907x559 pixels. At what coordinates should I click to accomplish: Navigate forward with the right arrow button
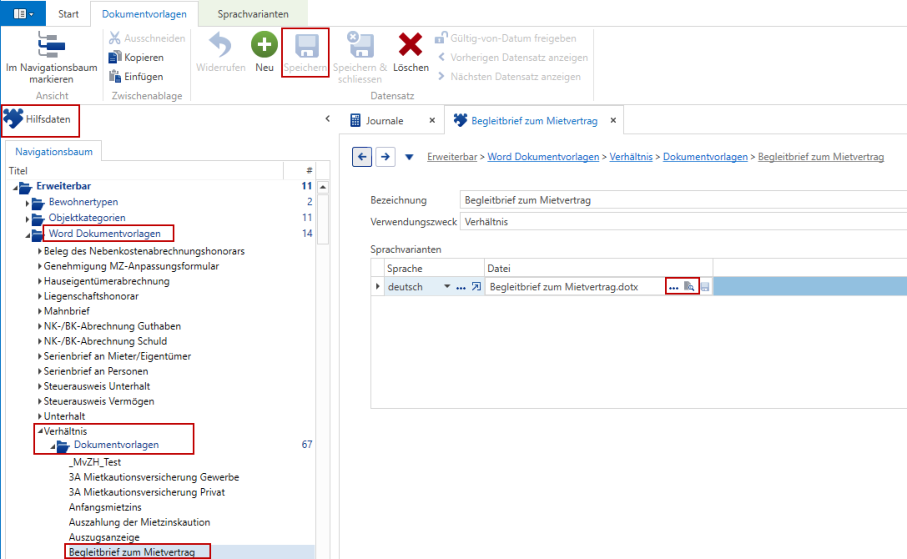pos(385,157)
